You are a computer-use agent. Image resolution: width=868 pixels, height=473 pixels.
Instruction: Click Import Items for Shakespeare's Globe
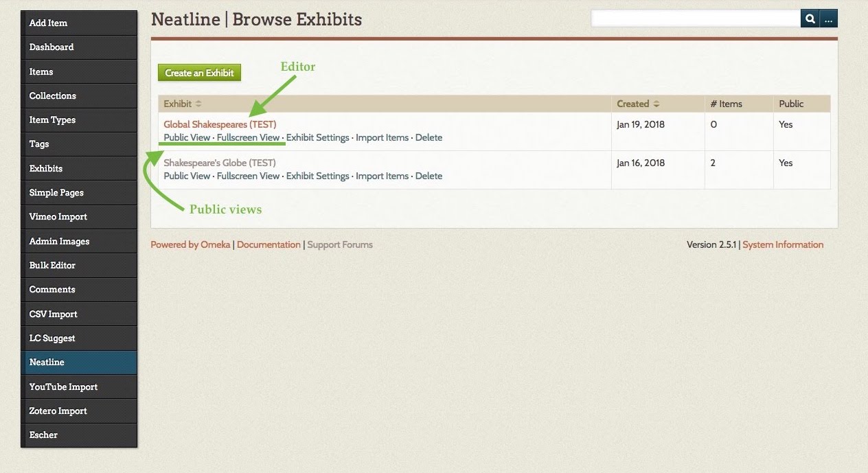(382, 176)
